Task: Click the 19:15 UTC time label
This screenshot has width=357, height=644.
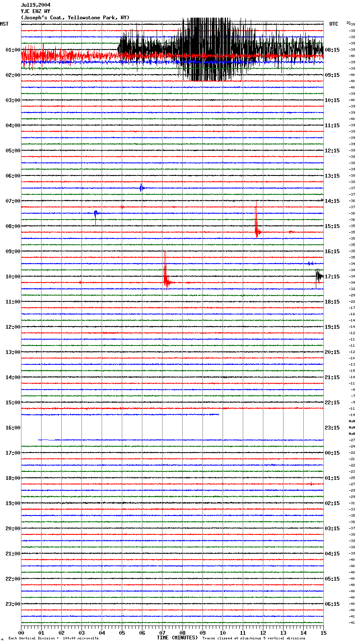Action: (332, 327)
